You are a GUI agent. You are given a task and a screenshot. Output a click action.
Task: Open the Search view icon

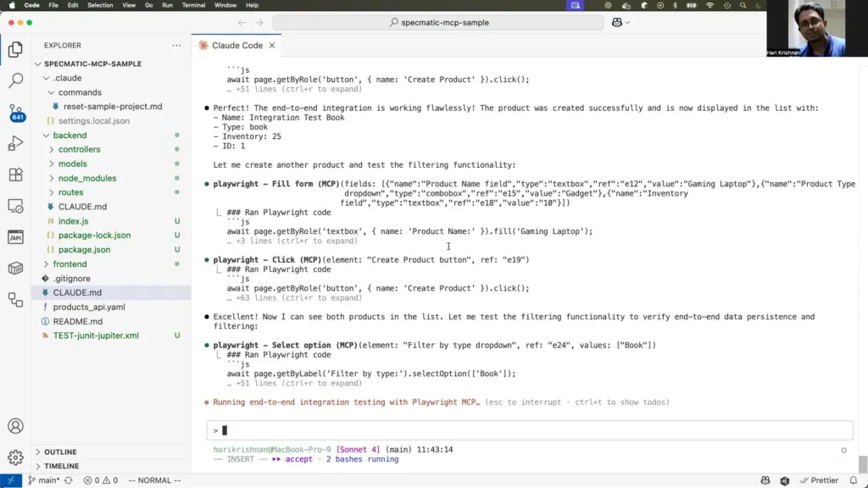pos(15,81)
